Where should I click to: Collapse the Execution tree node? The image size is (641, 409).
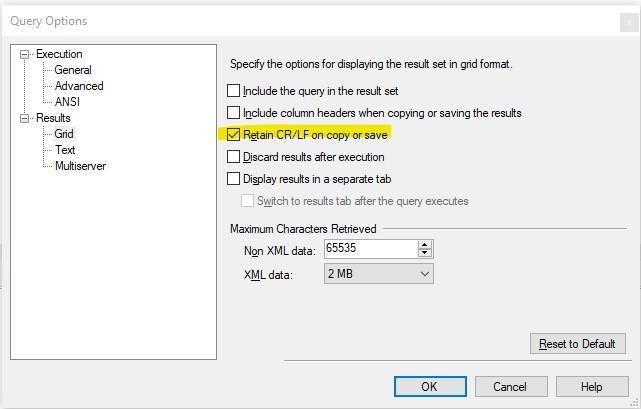point(26,54)
